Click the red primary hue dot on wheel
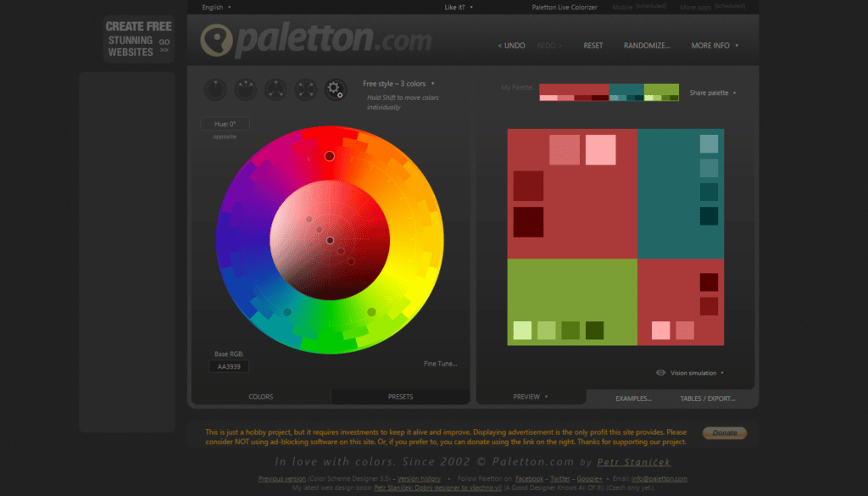868x496 pixels. click(x=330, y=156)
